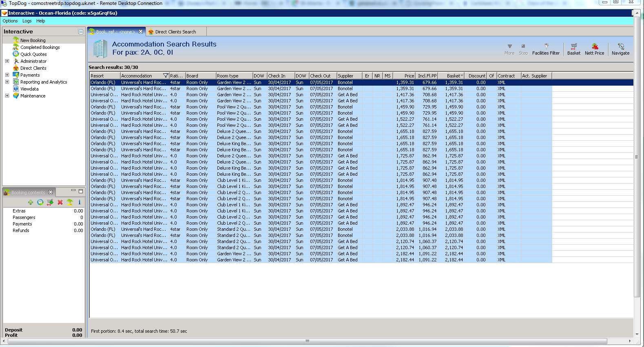This screenshot has width=644, height=347.
Task: Select the Refunds row in Booking contents
Action: [44, 230]
